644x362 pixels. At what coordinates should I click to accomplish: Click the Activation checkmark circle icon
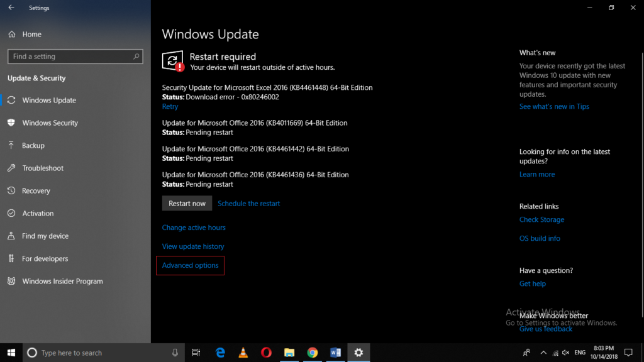(11, 213)
